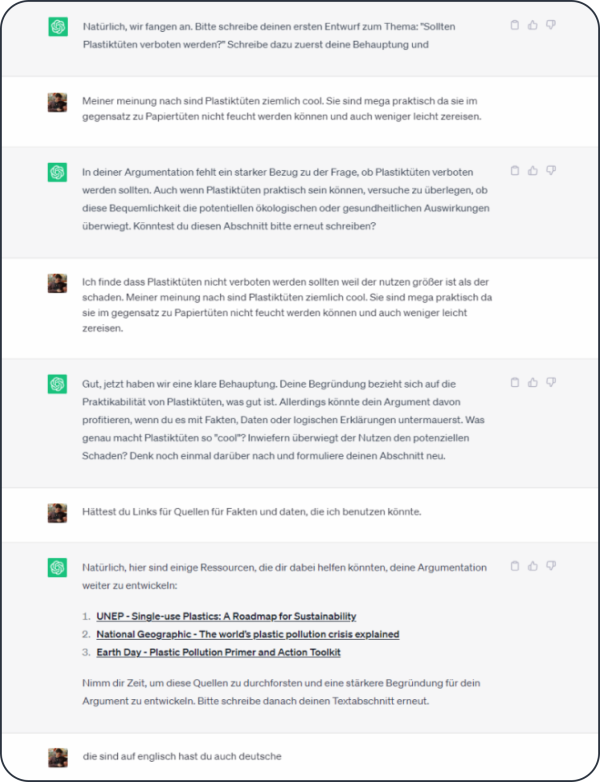Click ChatGPT logo avatar on first message
Viewport: 600px width, 782px height.
point(58,26)
